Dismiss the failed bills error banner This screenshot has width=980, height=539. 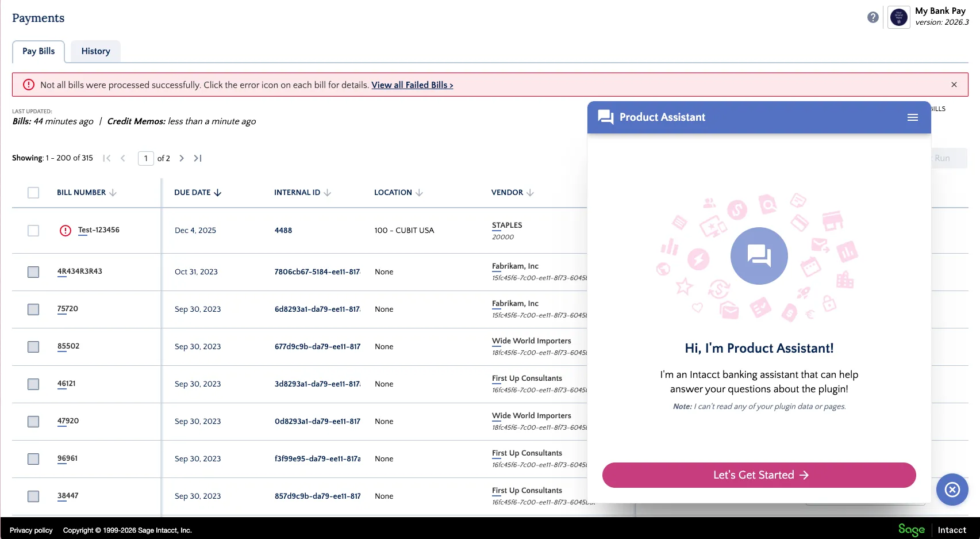click(954, 85)
